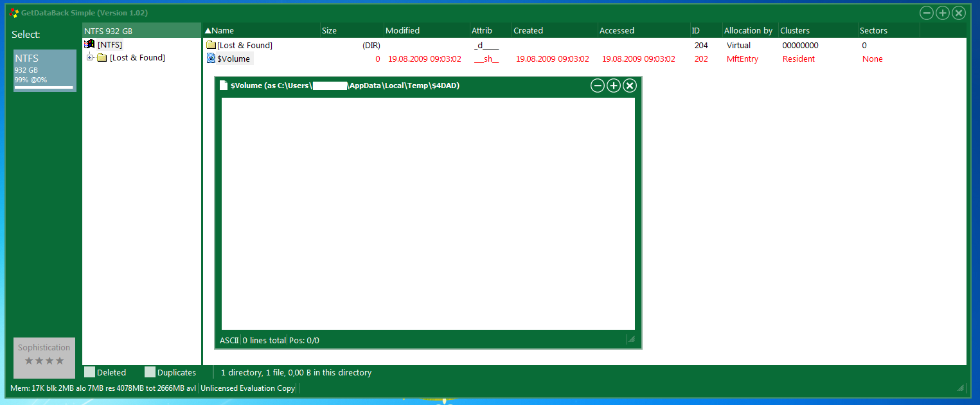Click the $Volume file icon
This screenshot has width=980, height=405.
211,59
